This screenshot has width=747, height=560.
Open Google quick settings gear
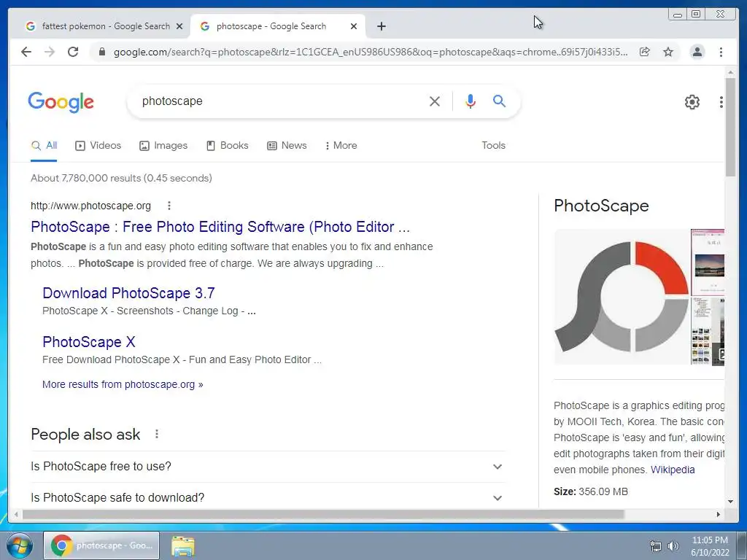(692, 102)
